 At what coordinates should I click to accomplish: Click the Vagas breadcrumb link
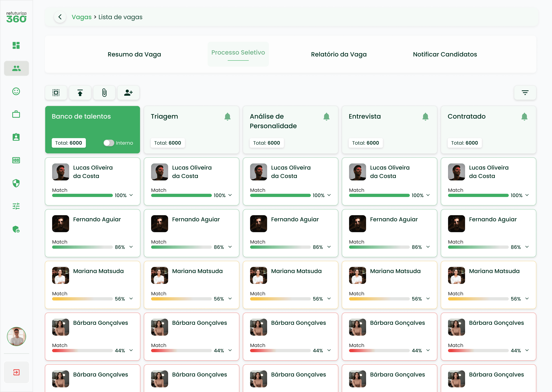[x=81, y=17]
